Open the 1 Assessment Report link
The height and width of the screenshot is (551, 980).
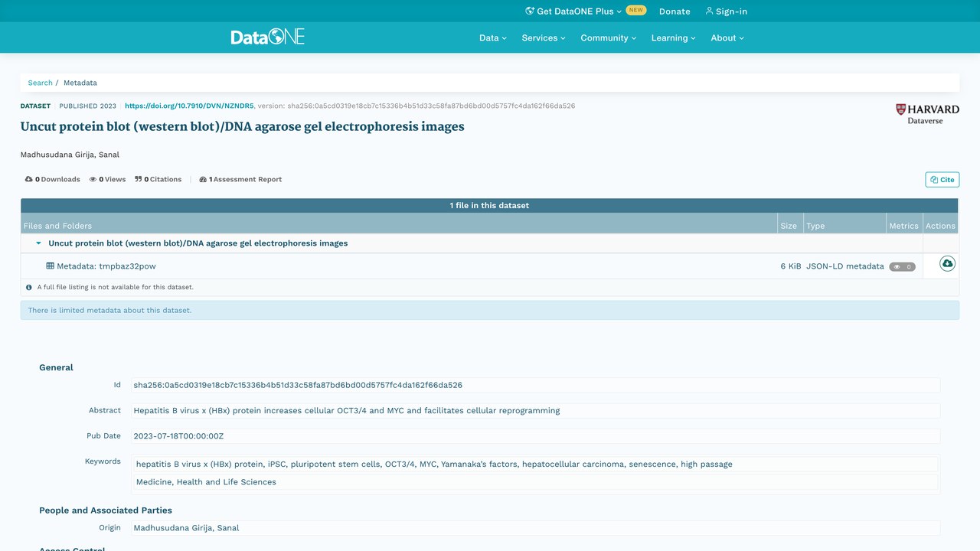pos(240,179)
